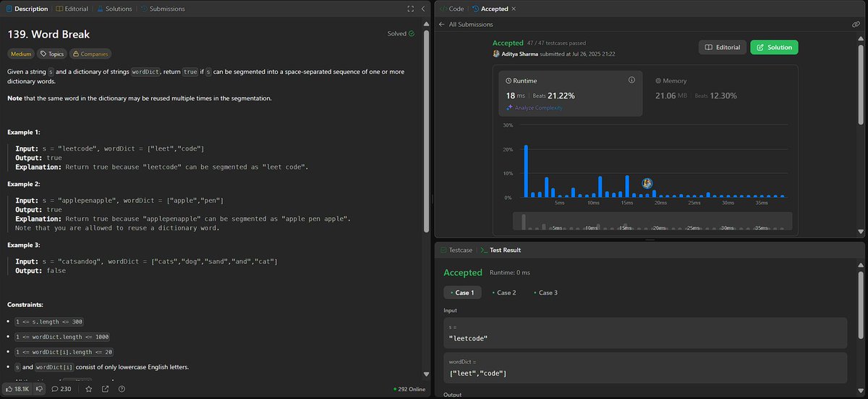Show runtime info via the info icon
The width and height of the screenshot is (868, 399).
click(x=631, y=80)
